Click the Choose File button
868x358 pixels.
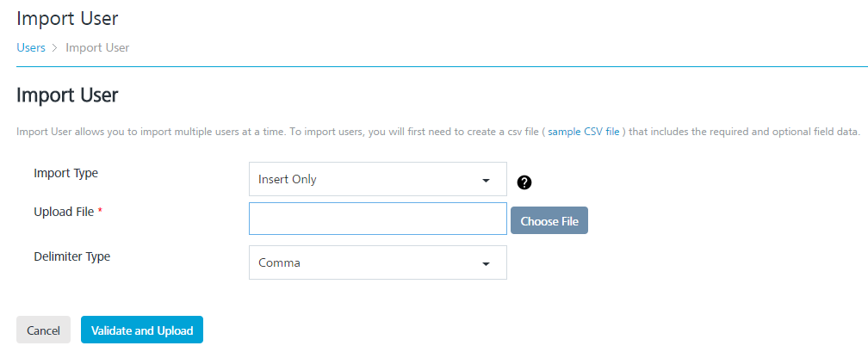click(549, 221)
